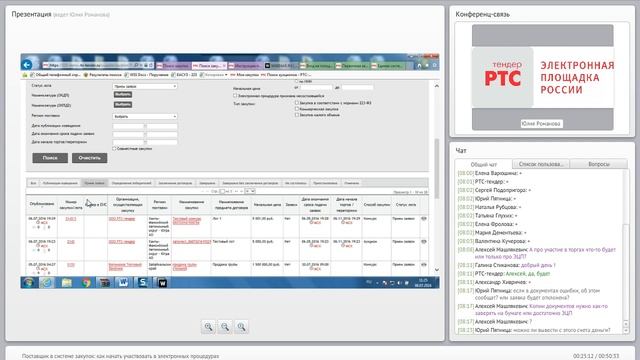Select the 'Определение победителей' tab
Viewport: 640px width, 360px height.
(131, 183)
